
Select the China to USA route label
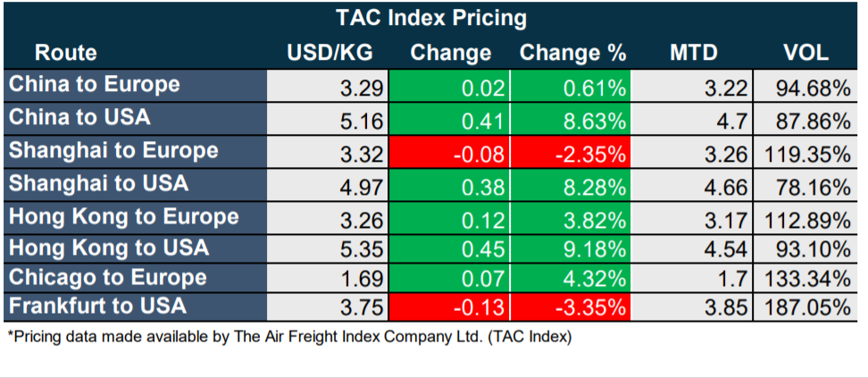point(79,117)
